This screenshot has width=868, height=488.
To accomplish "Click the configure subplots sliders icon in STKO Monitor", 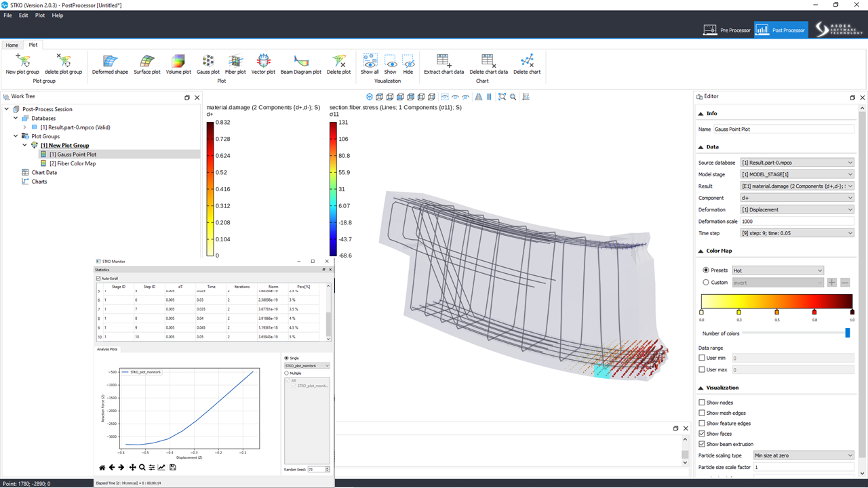I will click(153, 467).
